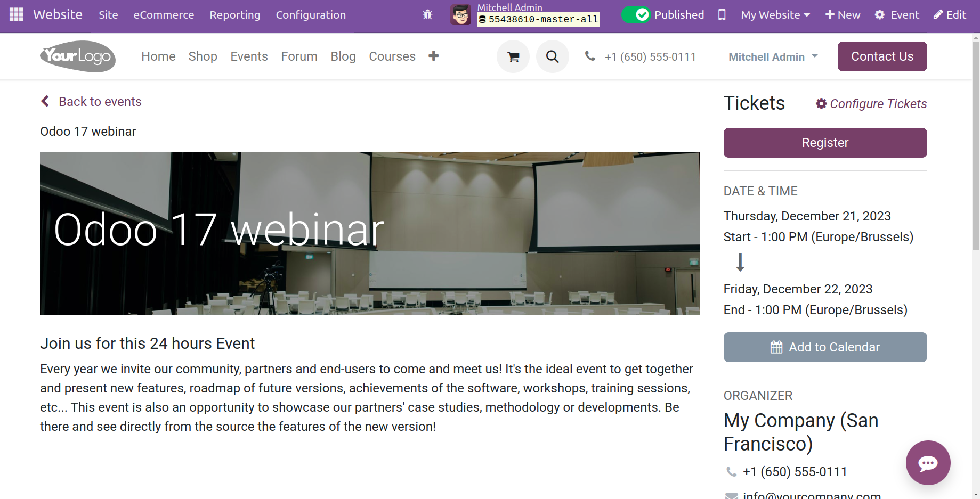This screenshot has height=499, width=980.
Task: Click the YourLogo site logo
Action: coord(78,56)
